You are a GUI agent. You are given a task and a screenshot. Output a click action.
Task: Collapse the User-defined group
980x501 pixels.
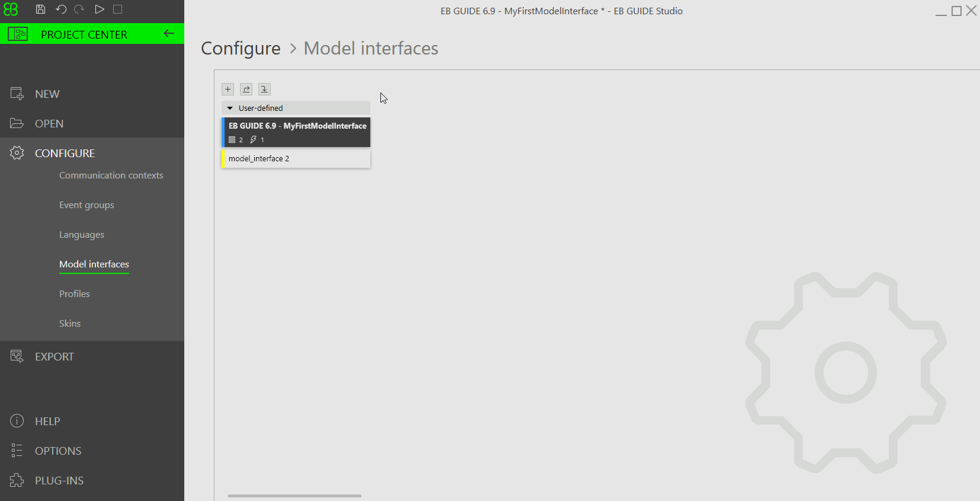coord(230,109)
